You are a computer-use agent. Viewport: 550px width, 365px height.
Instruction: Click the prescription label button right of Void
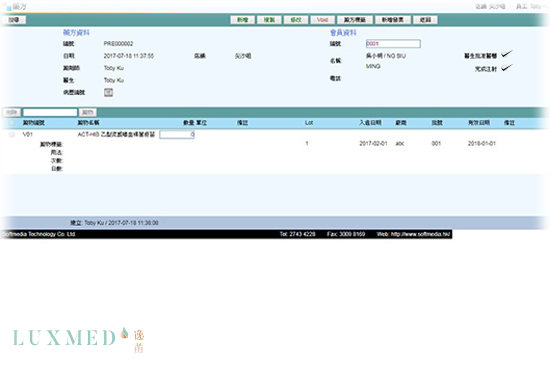click(355, 20)
